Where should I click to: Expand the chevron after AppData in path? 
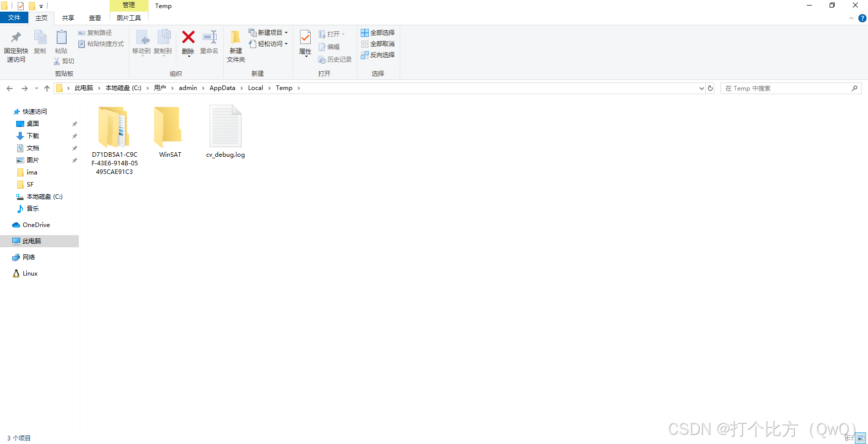point(242,88)
